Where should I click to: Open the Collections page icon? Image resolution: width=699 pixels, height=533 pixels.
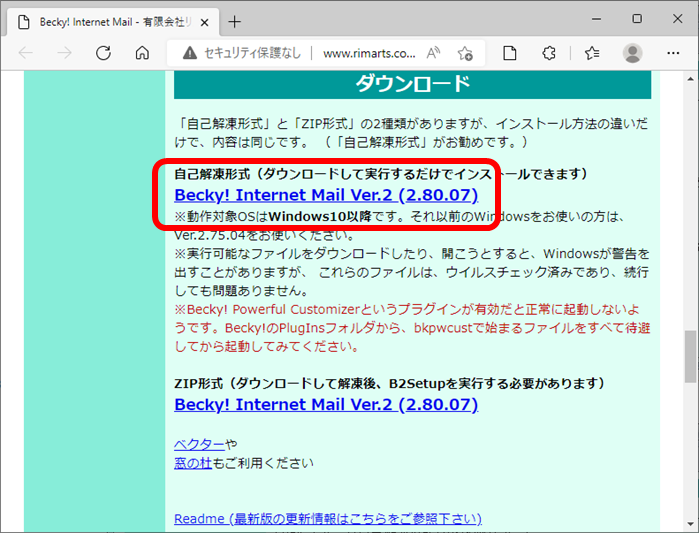click(x=510, y=53)
